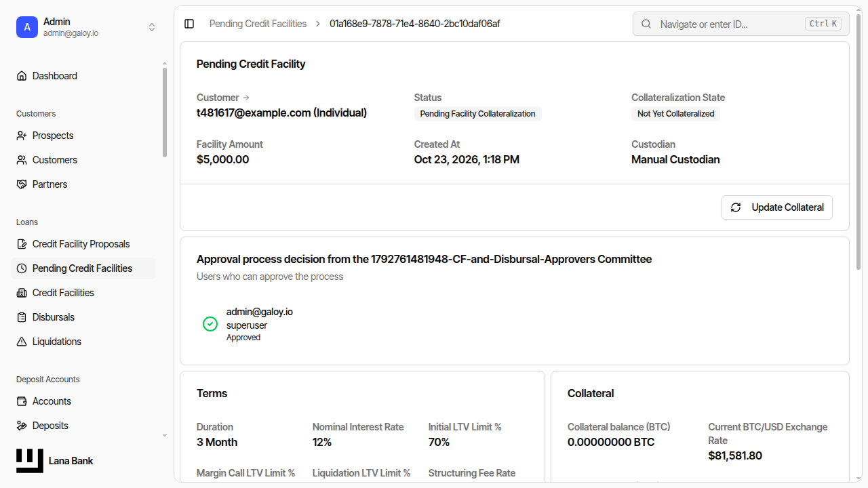Click the Liquidations warning triangle icon

tap(22, 342)
